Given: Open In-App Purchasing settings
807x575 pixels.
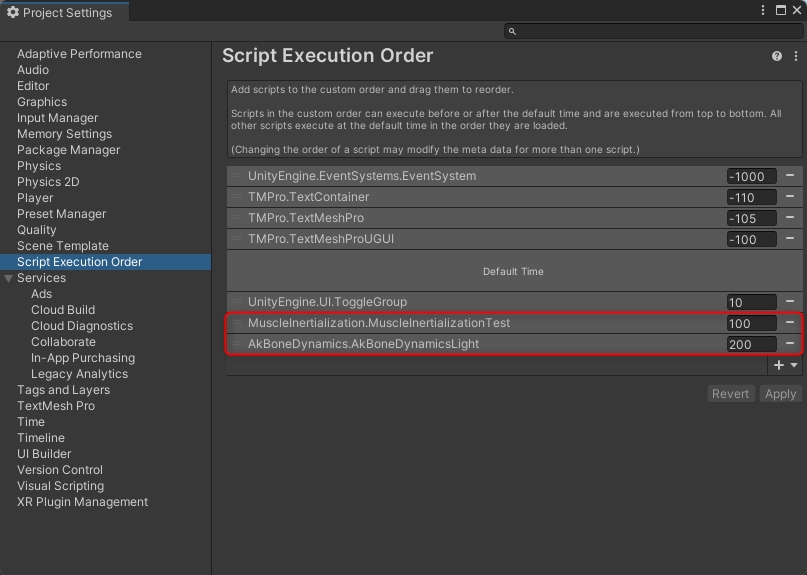Looking at the screenshot, I should tap(83, 358).
